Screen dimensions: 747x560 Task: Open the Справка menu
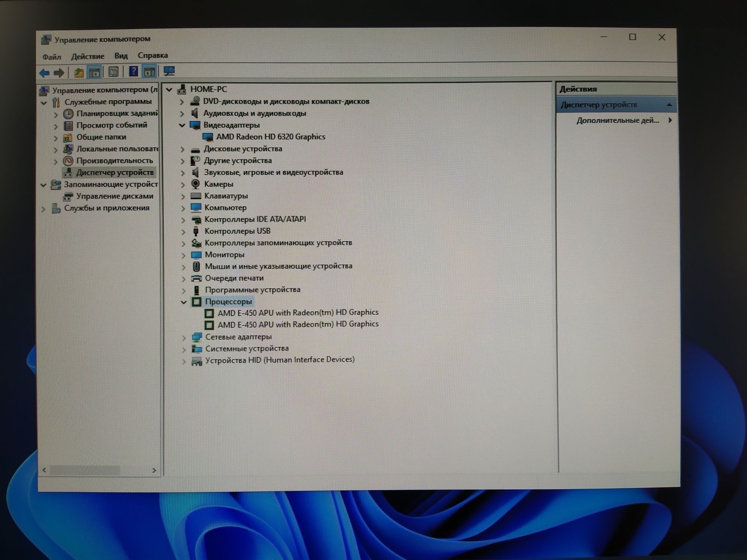point(153,55)
